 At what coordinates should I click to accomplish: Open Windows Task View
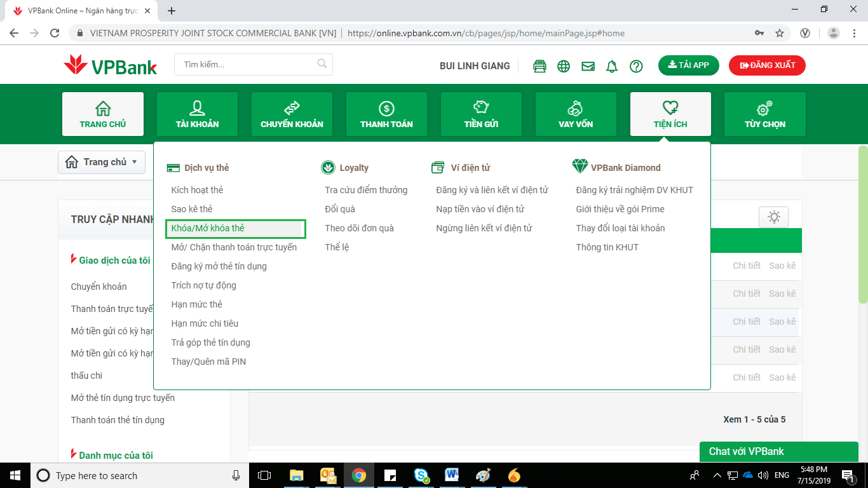264,475
